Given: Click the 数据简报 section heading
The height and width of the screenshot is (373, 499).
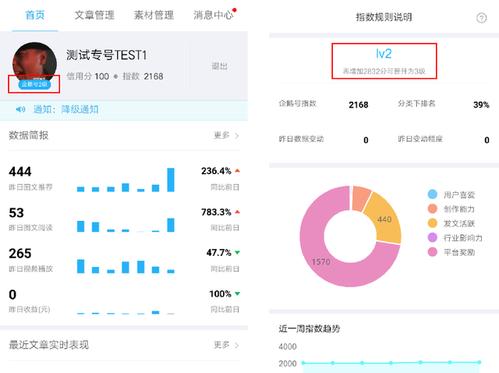Looking at the screenshot, I should pyautogui.click(x=29, y=135).
